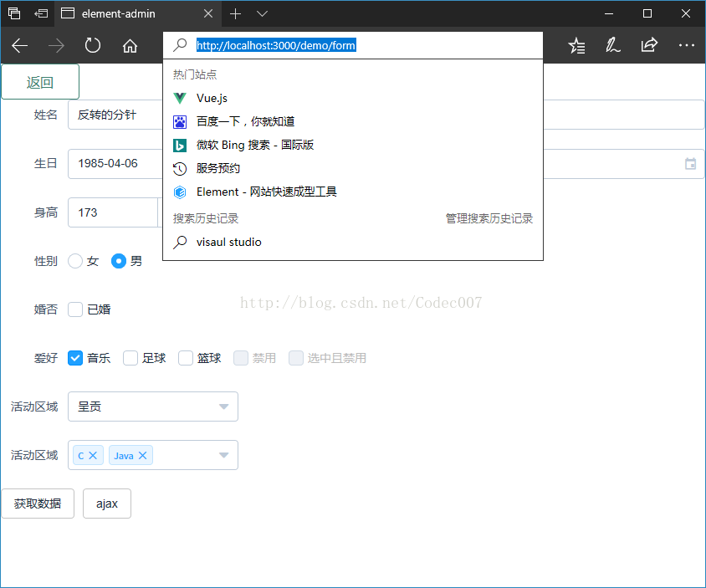Expand the C/Java multi-select dropdown arrow
Image resolution: width=706 pixels, height=588 pixels.
pos(224,456)
